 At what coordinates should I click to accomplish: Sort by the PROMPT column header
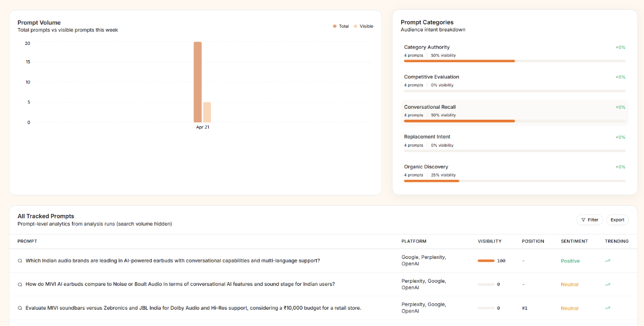point(27,241)
